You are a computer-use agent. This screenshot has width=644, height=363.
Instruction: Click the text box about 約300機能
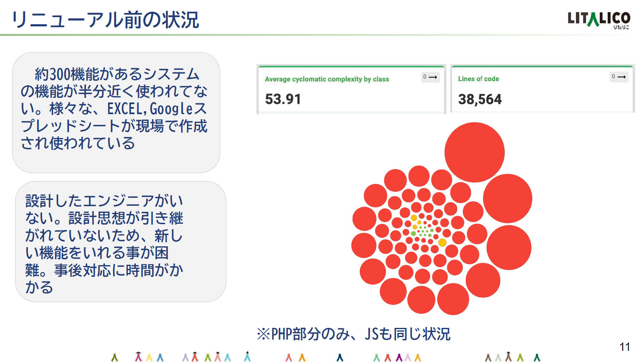pos(116,112)
